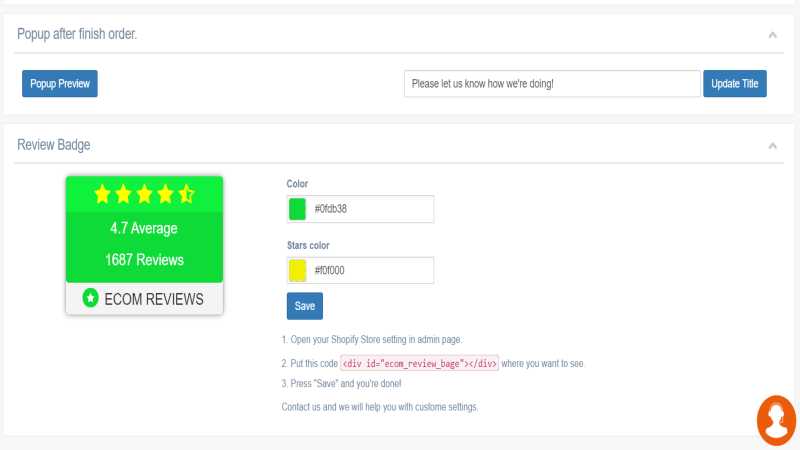
Task: Collapse the Popup after finish order section
Action: (772, 35)
